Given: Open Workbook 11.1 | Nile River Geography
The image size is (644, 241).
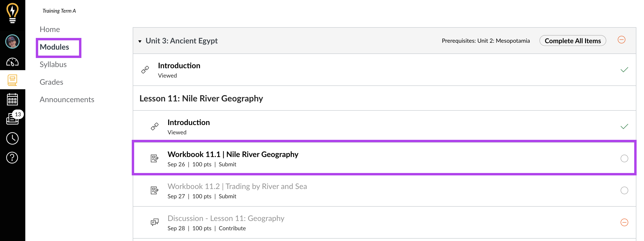Looking at the screenshot, I should click(x=233, y=154).
